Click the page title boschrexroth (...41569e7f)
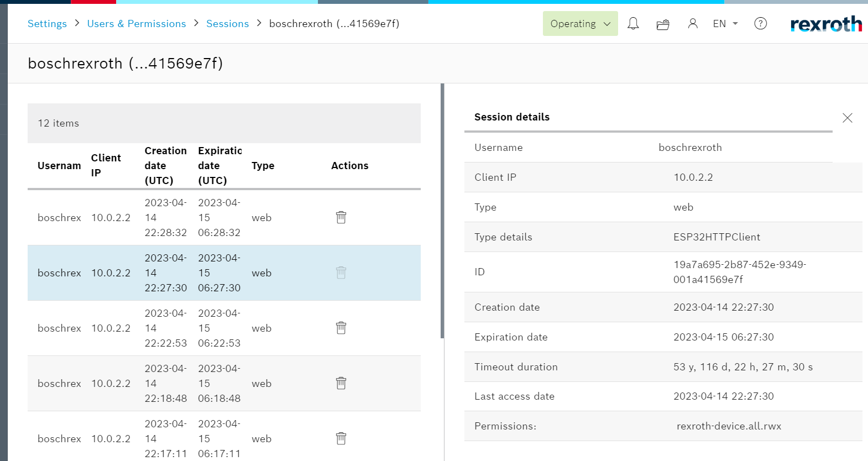Screen dimensions: 868x461 point(126,64)
